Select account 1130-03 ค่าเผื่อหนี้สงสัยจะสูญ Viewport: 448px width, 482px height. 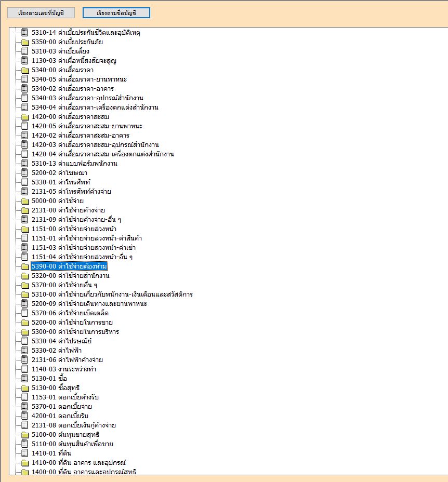[x=74, y=61]
